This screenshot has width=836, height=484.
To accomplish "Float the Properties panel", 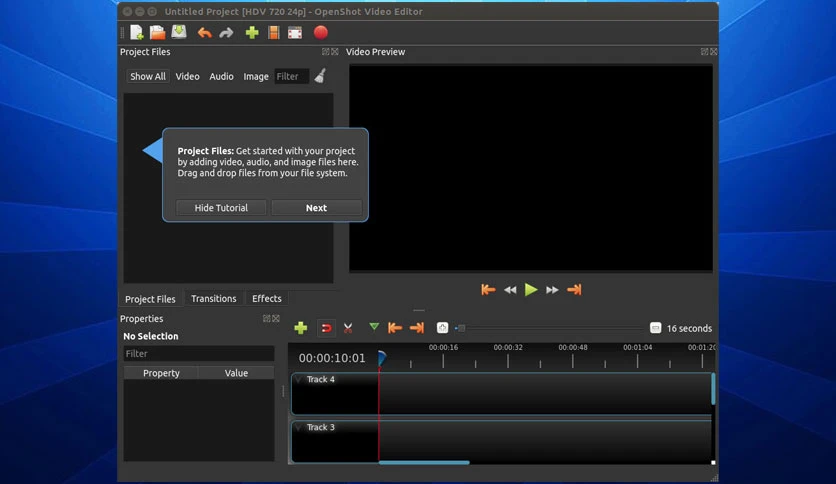I will (x=267, y=318).
